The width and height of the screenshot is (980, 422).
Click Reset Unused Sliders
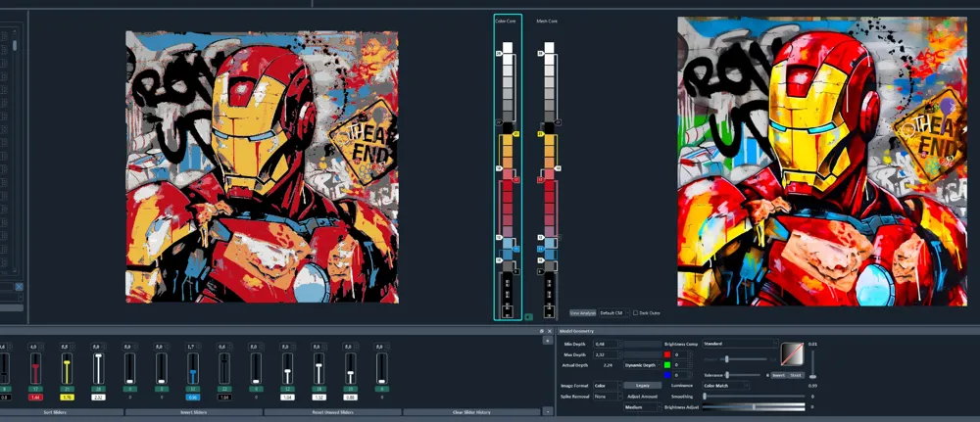[332, 412]
